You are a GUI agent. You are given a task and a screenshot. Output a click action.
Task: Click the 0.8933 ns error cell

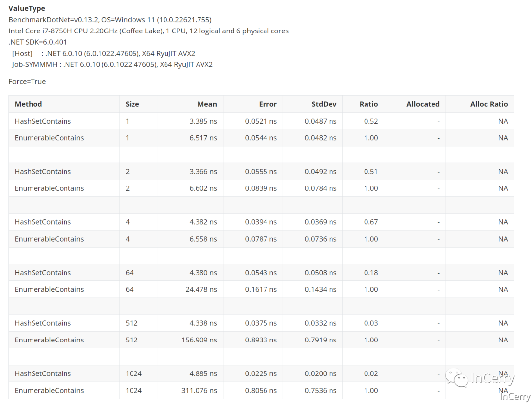click(261, 340)
